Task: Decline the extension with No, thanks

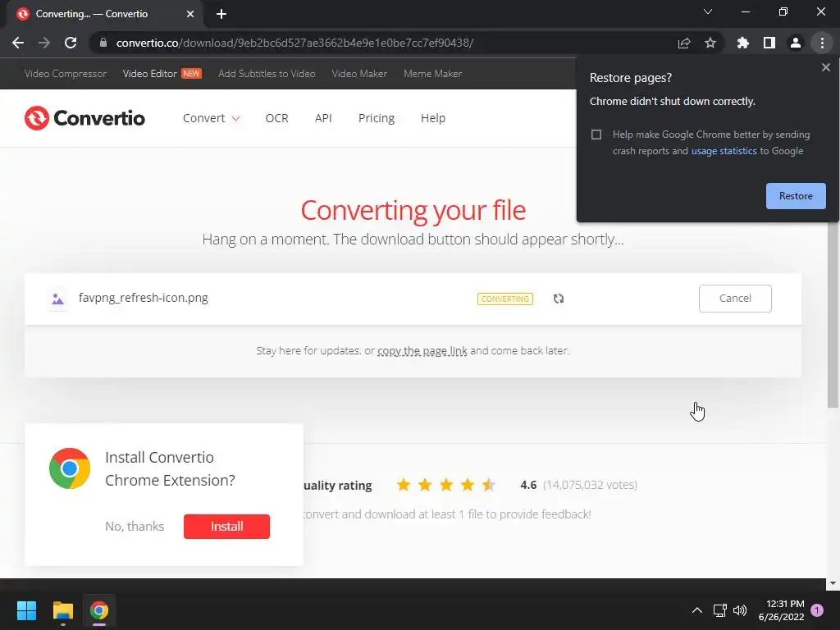Action: point(135,527)
